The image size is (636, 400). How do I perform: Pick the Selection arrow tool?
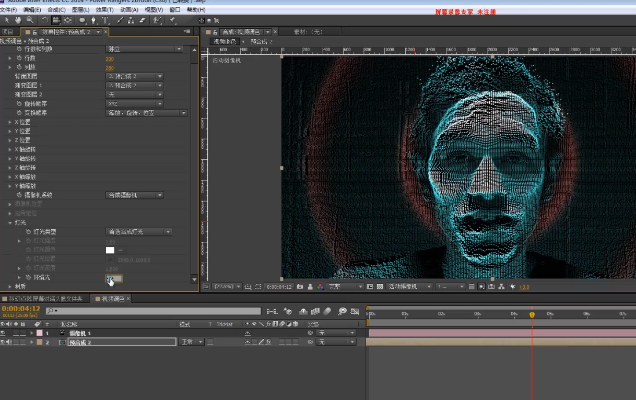(x=7, y=19)
